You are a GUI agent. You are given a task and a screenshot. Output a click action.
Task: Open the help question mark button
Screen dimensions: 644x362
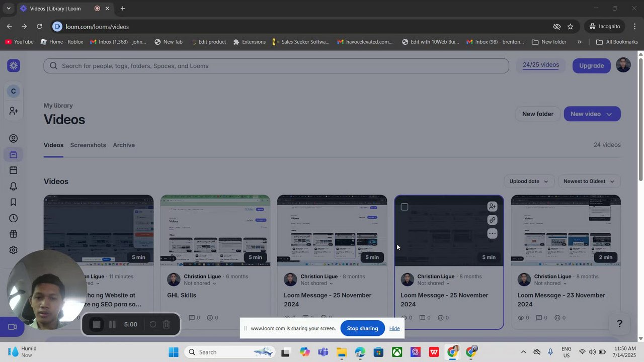pos(620,323)
